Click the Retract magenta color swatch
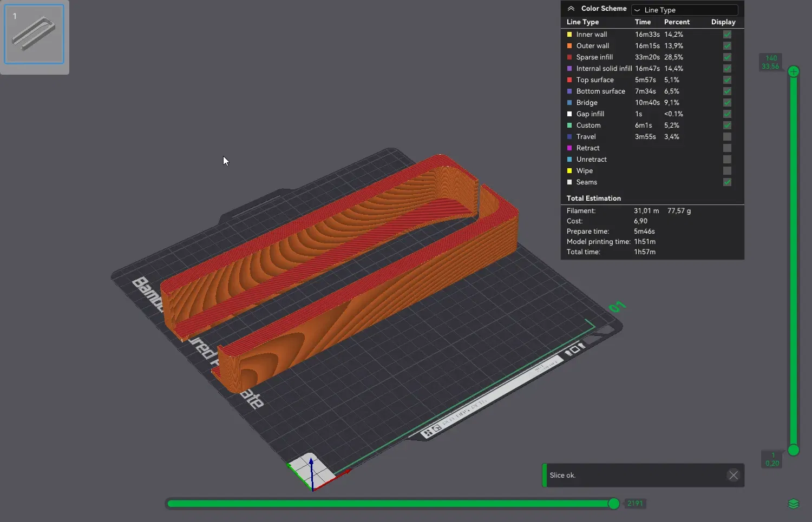 [x=569, y=148]
